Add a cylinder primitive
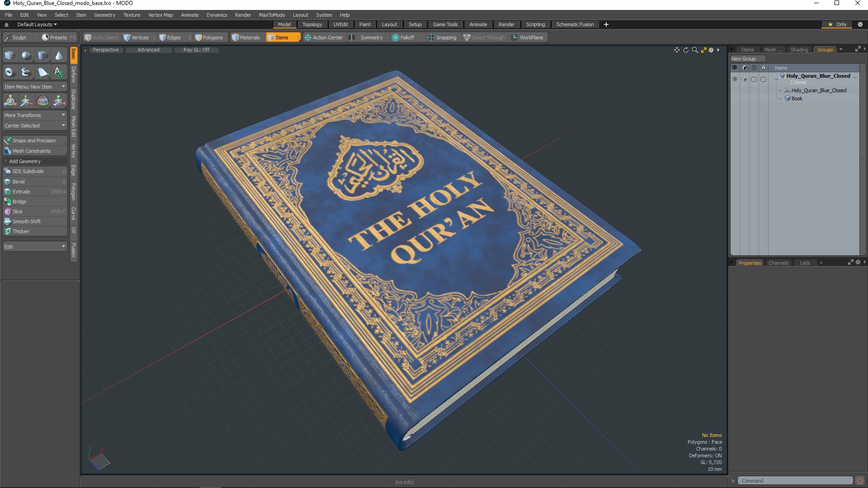Image resolution: width=868 pixels, height=488 pixels. click(42, 55)
